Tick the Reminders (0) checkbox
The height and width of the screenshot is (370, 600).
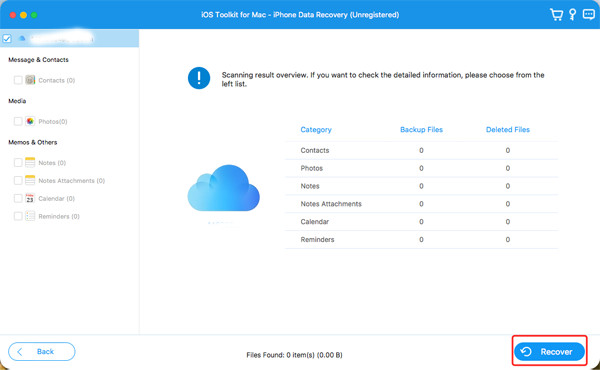pos(18,216)
